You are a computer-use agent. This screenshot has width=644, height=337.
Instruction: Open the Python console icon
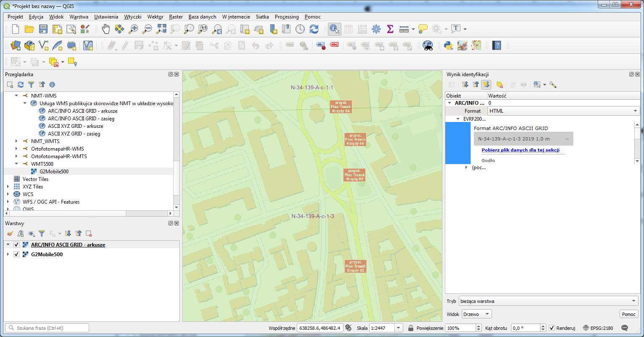click(x=449, y=45)
